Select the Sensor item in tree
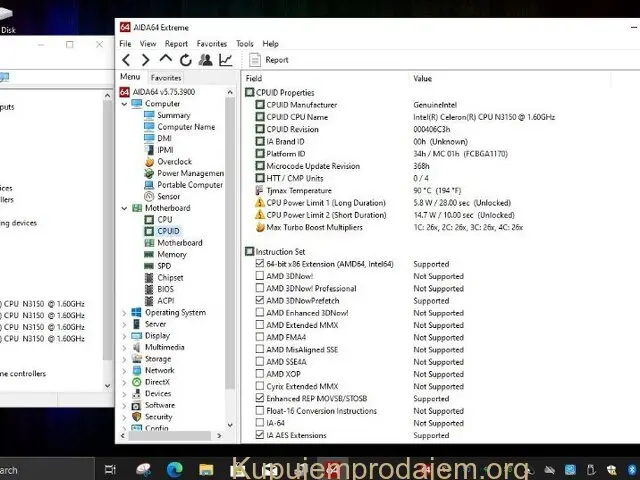640x480 pixels. (x=168, y=196)
